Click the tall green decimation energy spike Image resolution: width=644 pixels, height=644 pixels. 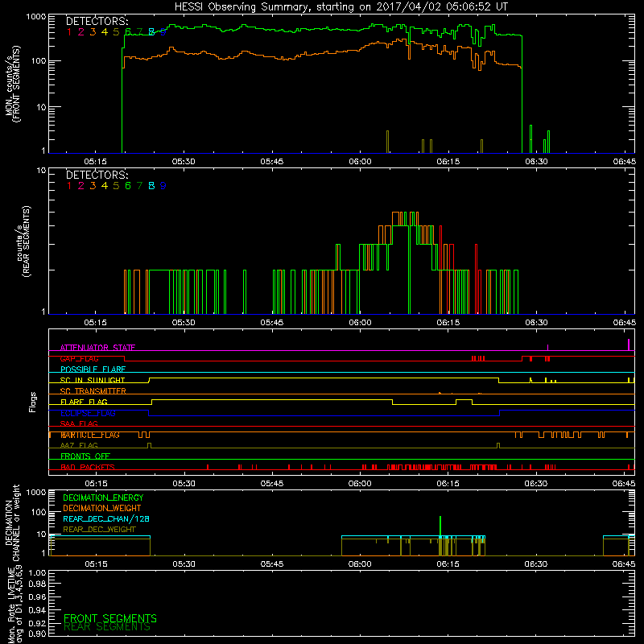click(440, 526)
